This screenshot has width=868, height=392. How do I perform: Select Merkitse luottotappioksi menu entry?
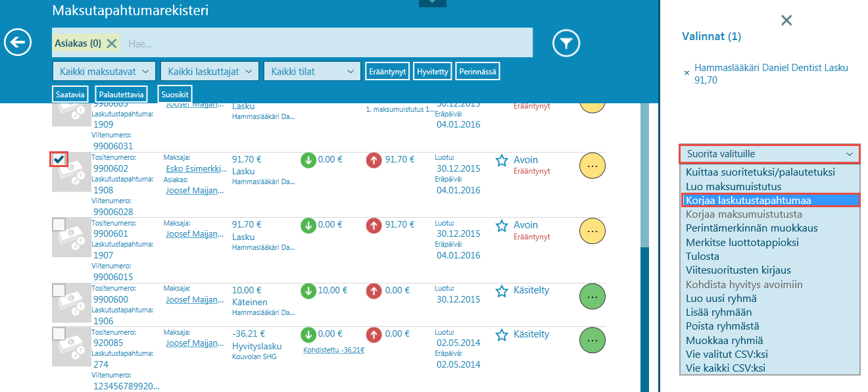point(742,242)
